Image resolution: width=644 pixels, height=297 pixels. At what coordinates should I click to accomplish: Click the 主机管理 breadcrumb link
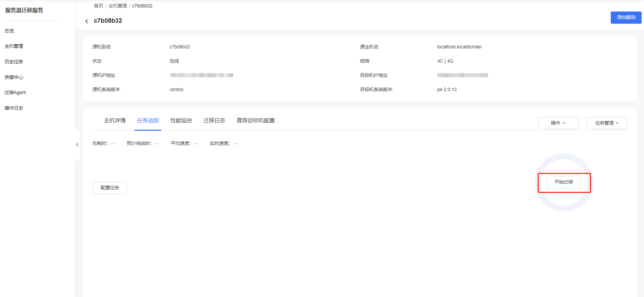118,6
